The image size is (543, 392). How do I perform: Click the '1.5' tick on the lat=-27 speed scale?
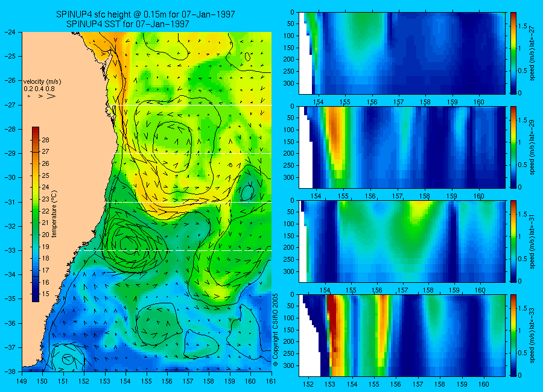tap(522, 27)
